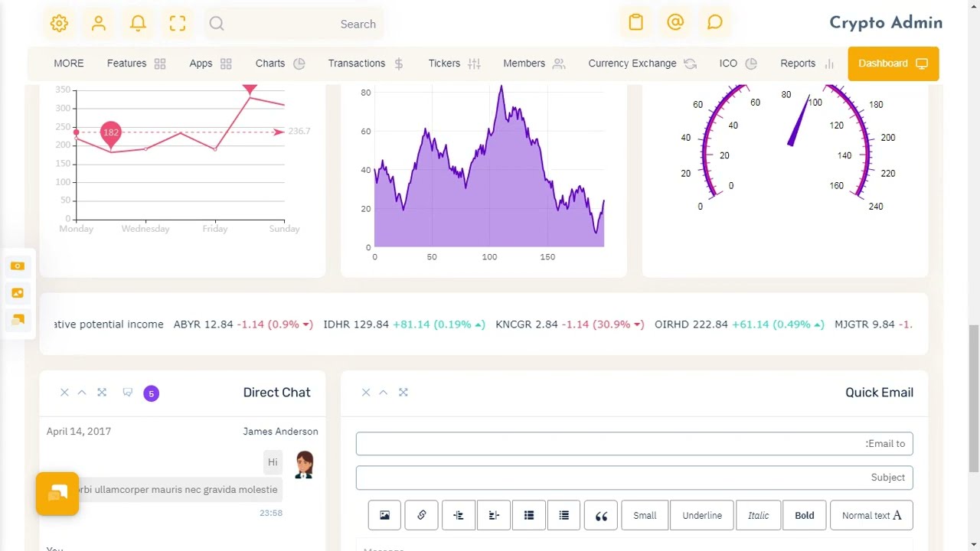
Task: Expand the Tickers menu
Action: [x=454, y=64]
